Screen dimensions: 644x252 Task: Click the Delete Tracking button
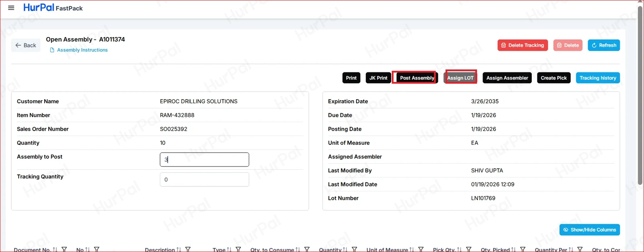[522, 45]
